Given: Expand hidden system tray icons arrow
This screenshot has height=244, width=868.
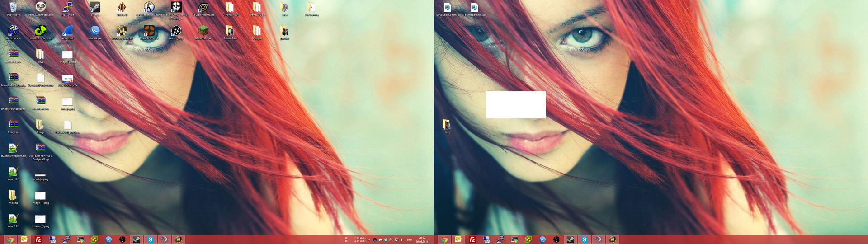Looking at the screenshot, I should (369, 239).
